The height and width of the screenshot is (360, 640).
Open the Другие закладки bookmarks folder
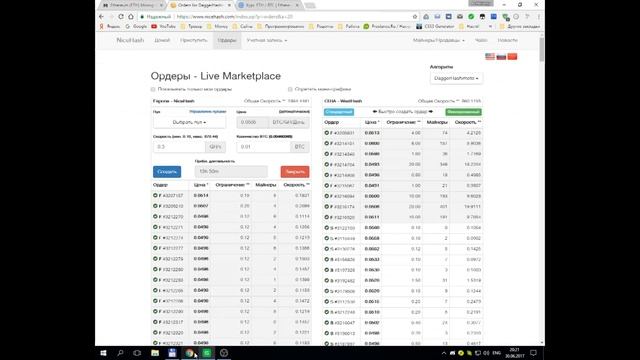[x=520, y=26]
